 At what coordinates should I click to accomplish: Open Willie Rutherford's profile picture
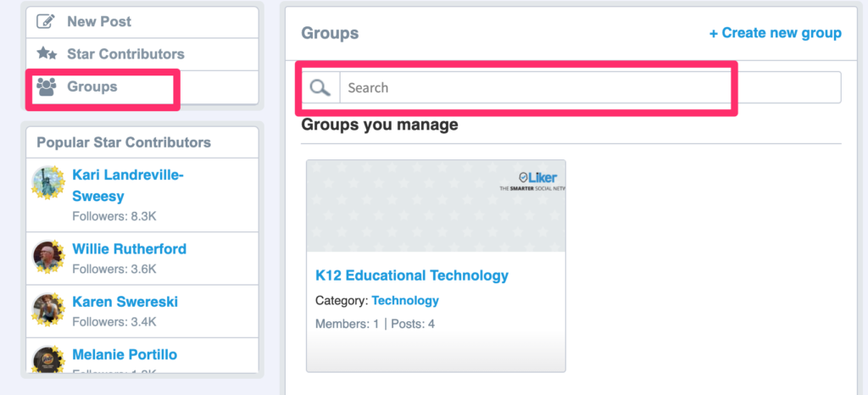[x=48, y=256]
